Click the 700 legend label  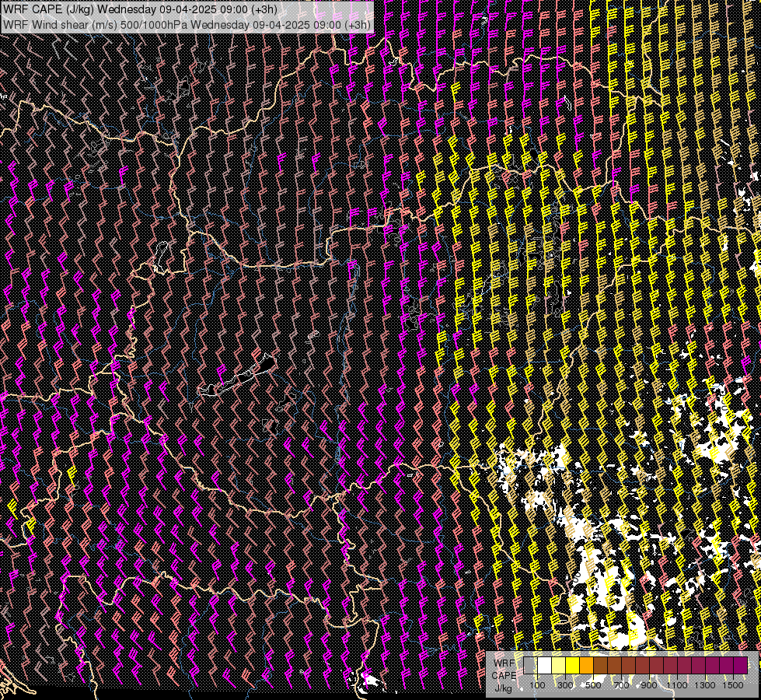621,685
